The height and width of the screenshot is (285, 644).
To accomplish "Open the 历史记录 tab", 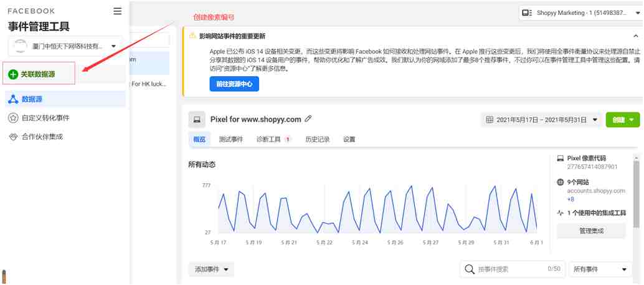I will click(x=317, y=140).
